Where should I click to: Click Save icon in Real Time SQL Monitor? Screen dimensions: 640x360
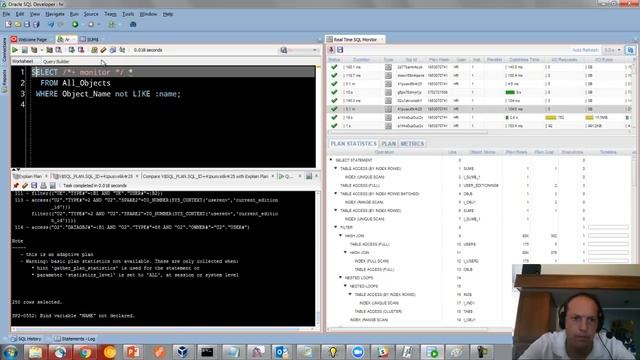point(340,50)
